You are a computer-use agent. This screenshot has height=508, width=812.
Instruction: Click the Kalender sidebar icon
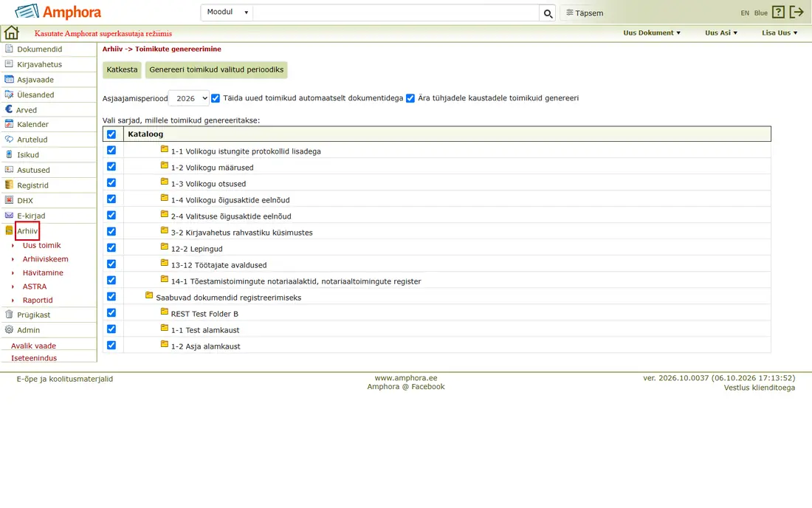pos(9,124)
